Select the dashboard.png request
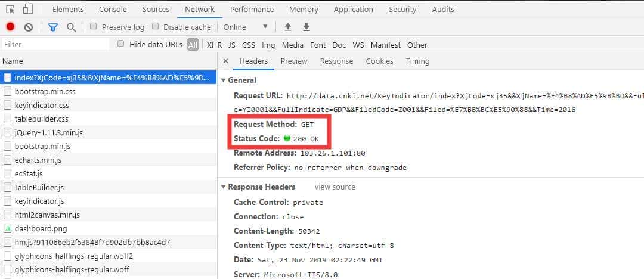 point(41,228)
